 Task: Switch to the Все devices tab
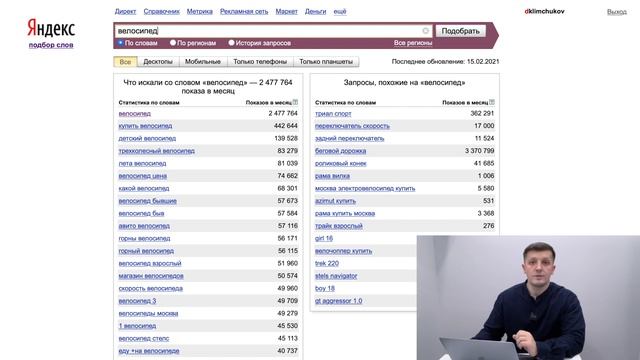coord(125,62)
